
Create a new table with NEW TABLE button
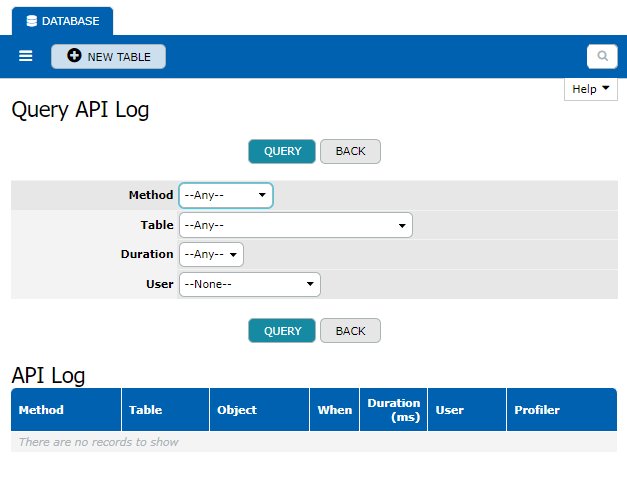coord(108,56)
